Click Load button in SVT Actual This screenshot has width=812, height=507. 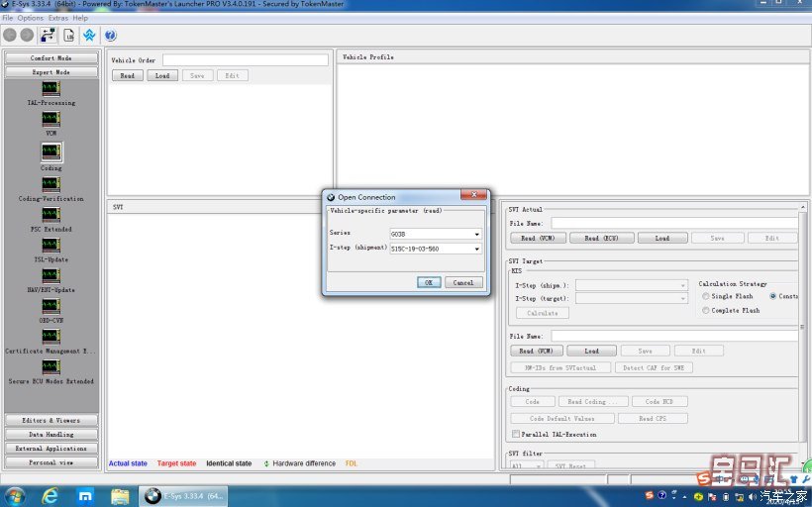[x=662, y=238]
